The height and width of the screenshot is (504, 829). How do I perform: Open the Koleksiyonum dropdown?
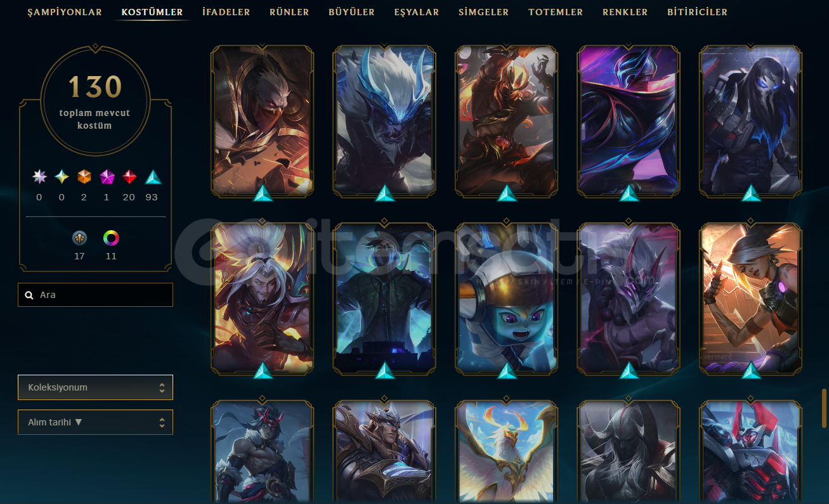pos(95,387)
